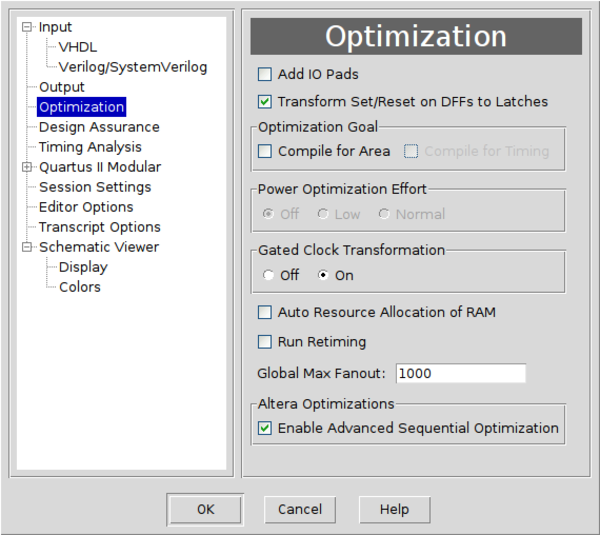Click the Global Max Fanout field
The width and height of the screenshot is (600, 535).
(x=460, y=373)
